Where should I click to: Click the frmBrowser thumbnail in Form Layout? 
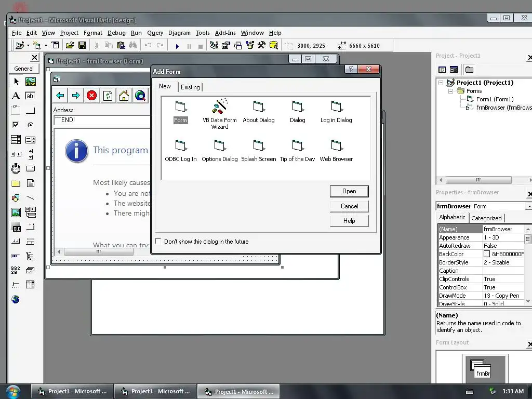pyautogui.click(x=483, y=373)
